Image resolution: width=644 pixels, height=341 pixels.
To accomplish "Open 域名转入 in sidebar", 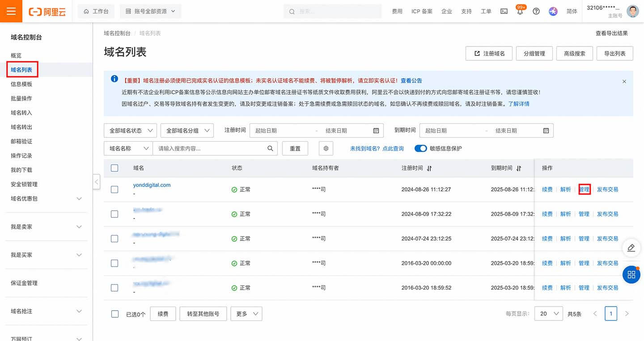I will point(21,113).
